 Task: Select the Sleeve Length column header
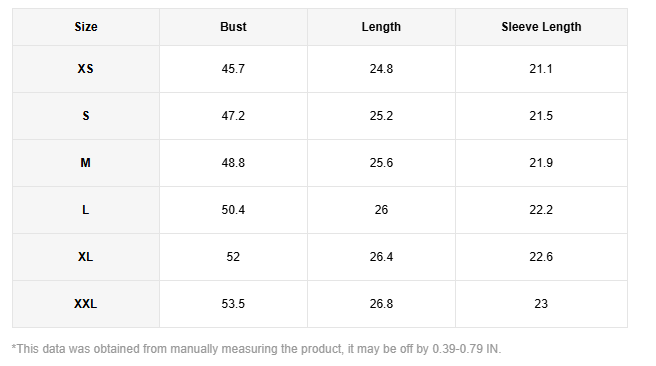pyautogui.click(x=541, y=27)
